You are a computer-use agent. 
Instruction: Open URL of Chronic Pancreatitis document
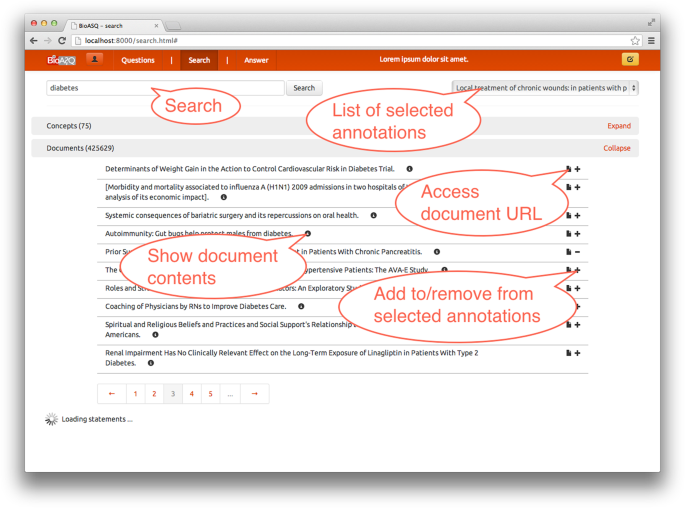click(x=568, y=252)
